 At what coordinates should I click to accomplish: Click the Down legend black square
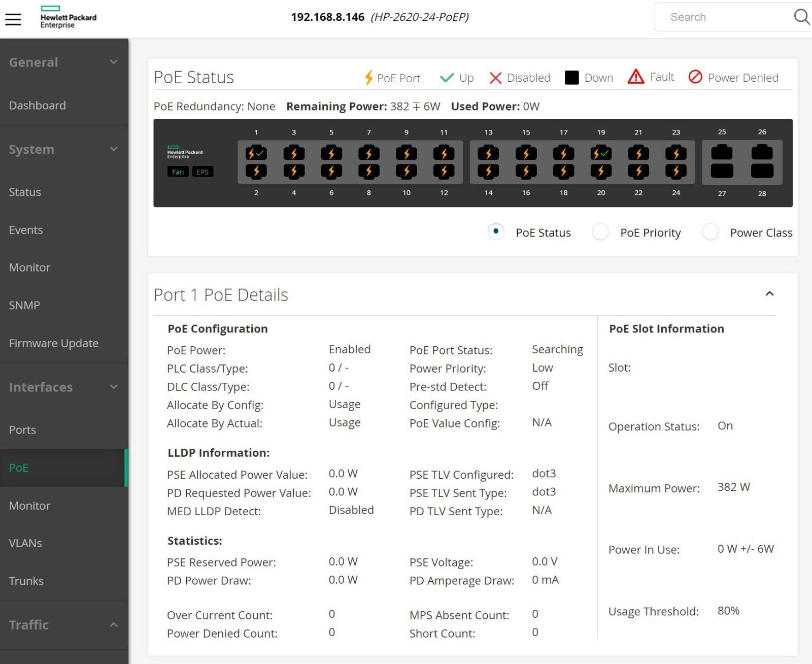point(571,78)
